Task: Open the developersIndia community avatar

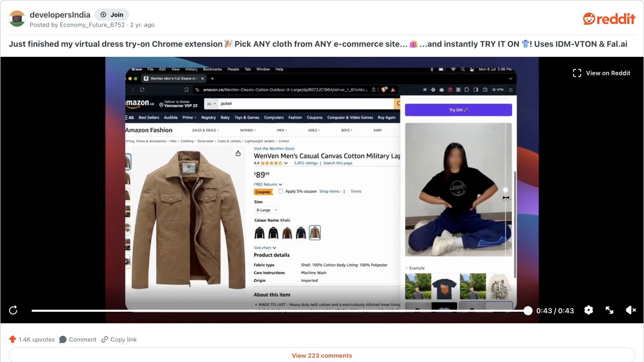Action: click(x=17, y=19)
